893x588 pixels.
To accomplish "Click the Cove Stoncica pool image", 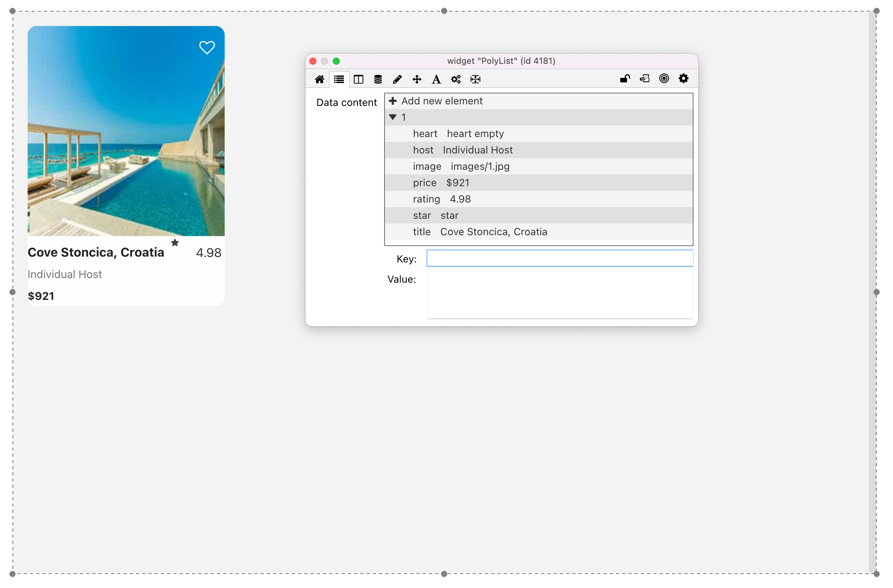I will coord(126,131).
